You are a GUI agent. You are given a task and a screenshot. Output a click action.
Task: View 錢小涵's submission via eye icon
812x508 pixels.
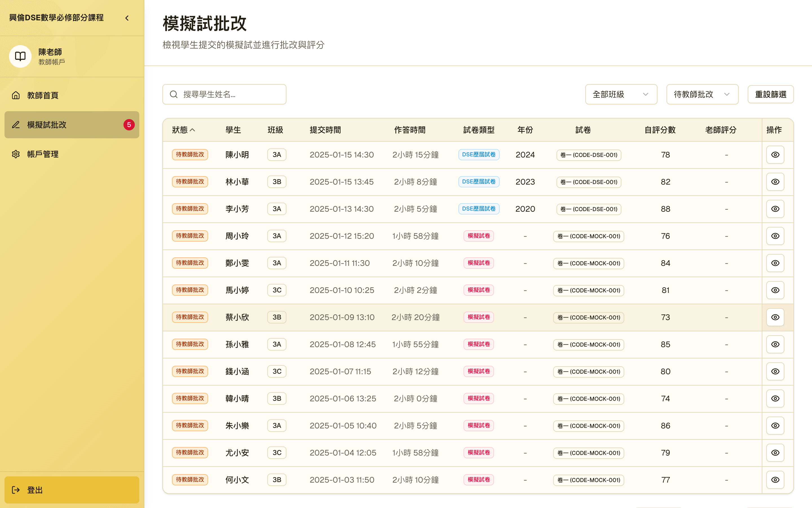[x=775, y=371]
